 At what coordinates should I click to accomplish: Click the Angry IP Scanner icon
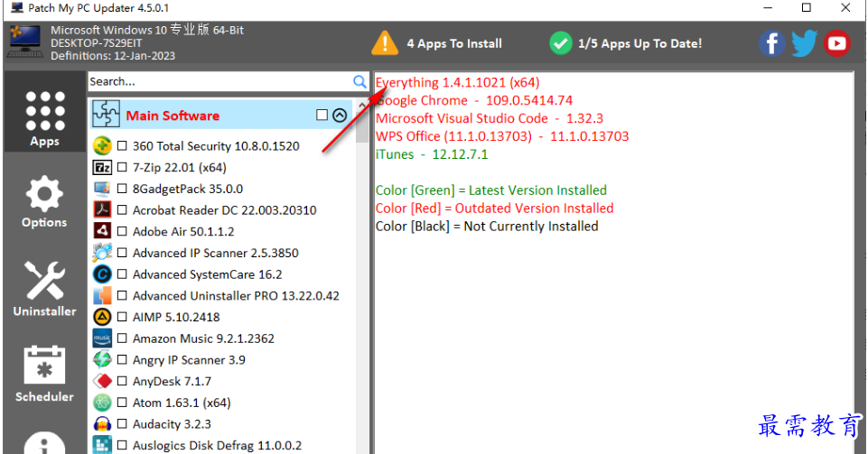click(x=102, y=360)
